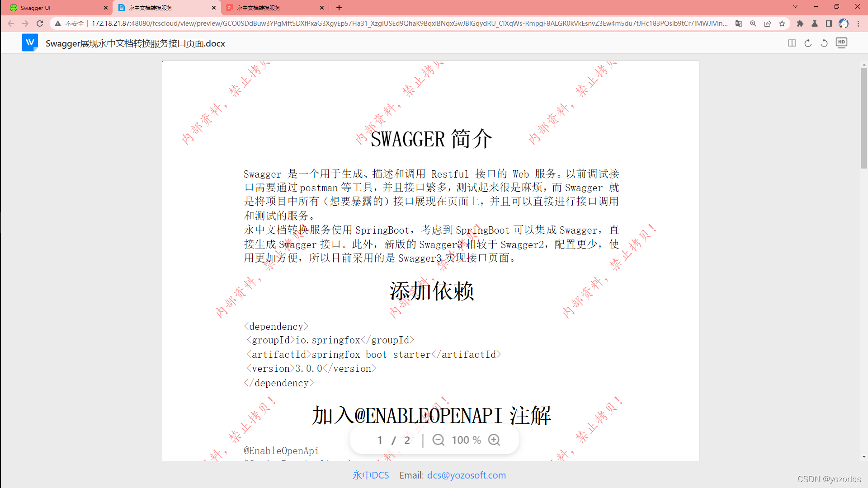Screen dimensions: 868x488
Task: Bookmark this page with the star
Action: coord(782,23)
